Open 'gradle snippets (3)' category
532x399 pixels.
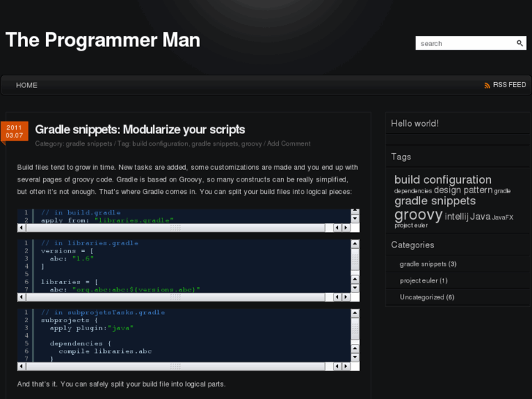point(428,264)
